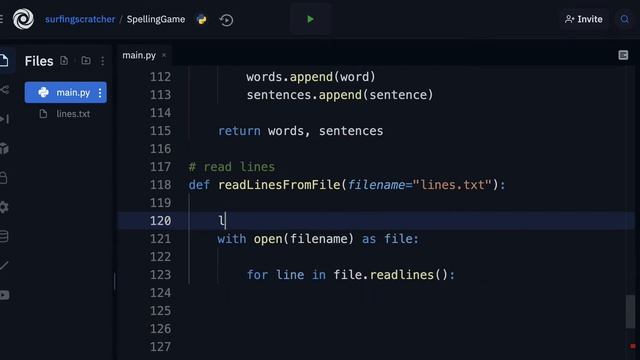The height and width of the screenshot is (360, 640).
Task: Click line number 118 in the gutter
Action: click(160, 185)
